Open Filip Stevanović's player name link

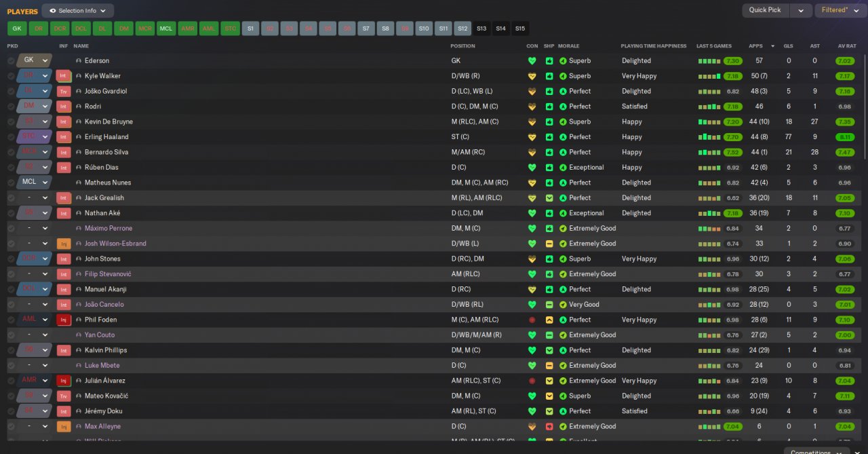click(x=108, y=274)
